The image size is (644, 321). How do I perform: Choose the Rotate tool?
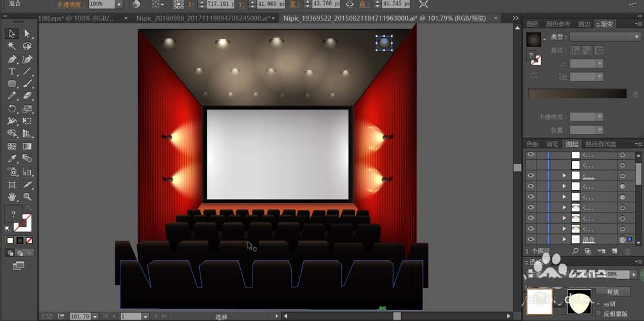(x=12, y=108)
